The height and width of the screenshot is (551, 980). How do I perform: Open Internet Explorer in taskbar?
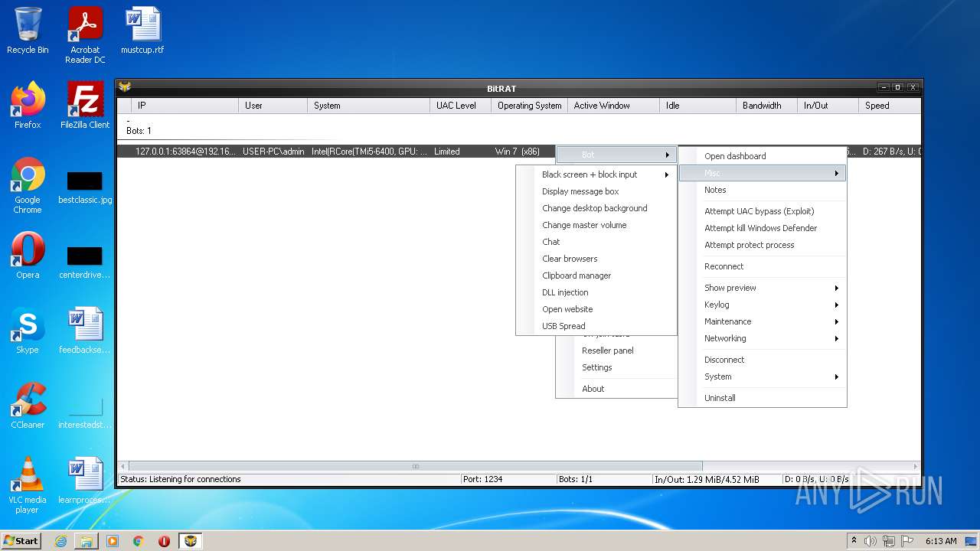click(x=60, y=541)
